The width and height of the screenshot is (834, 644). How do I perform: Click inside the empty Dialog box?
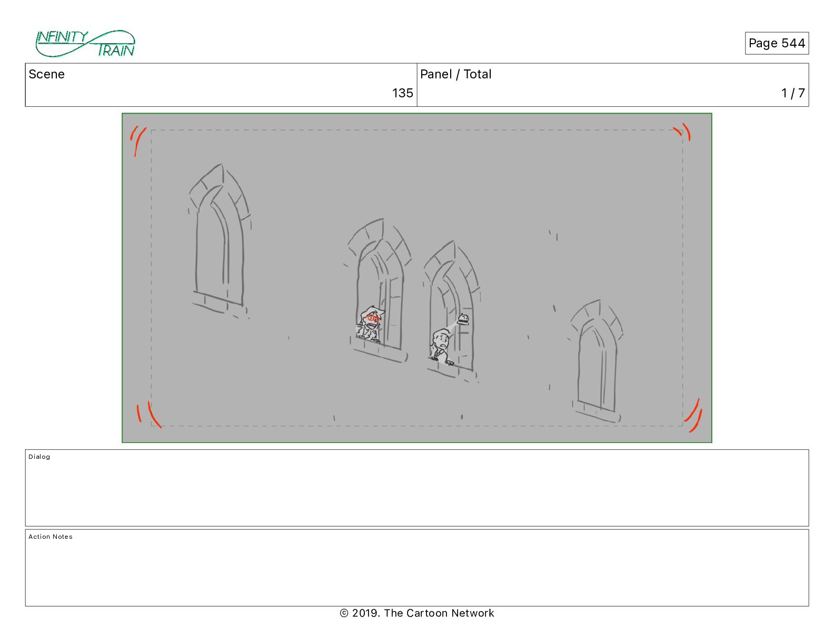[x=417, y=488]
